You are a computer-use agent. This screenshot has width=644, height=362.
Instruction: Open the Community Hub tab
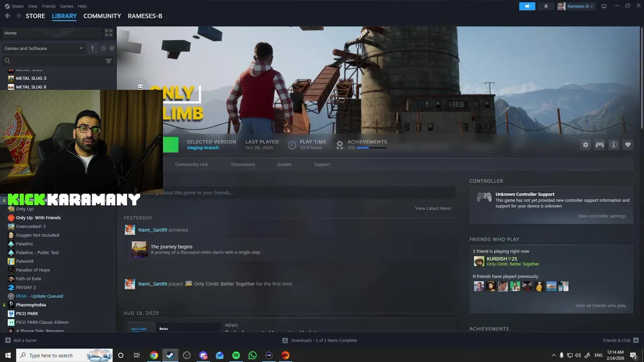click(192, 164)
